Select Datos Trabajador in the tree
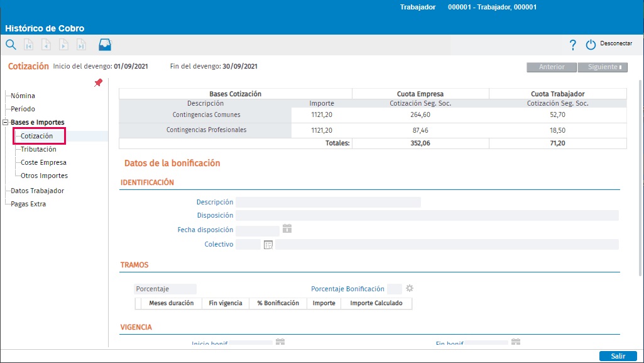 (x=37, y=191)
